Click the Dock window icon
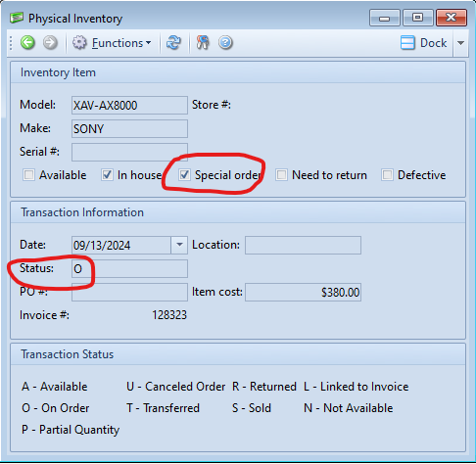 tap(407, 43)
